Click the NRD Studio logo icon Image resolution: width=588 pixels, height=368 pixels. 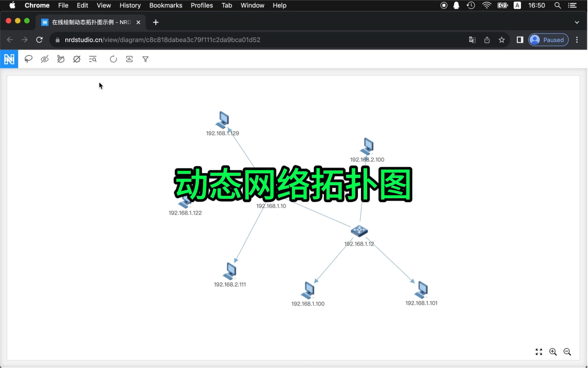pyautogui.click(x=9, y=59)
